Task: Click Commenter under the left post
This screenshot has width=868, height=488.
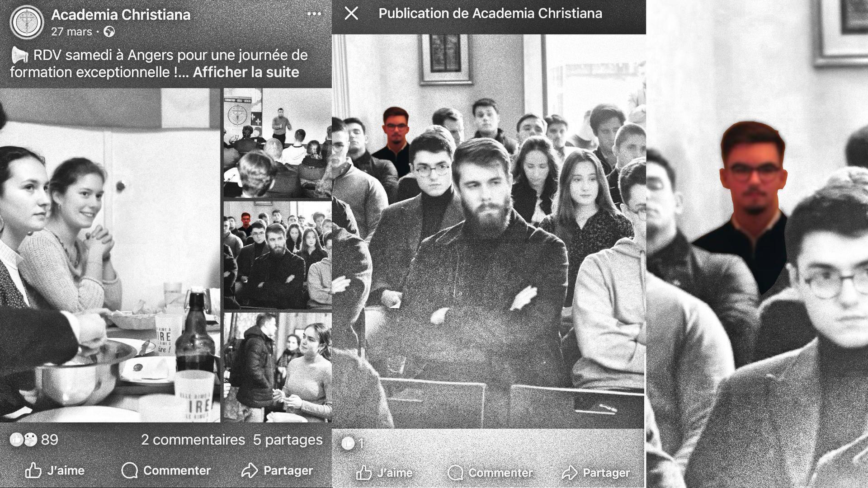Action: [x=166, y=470]
